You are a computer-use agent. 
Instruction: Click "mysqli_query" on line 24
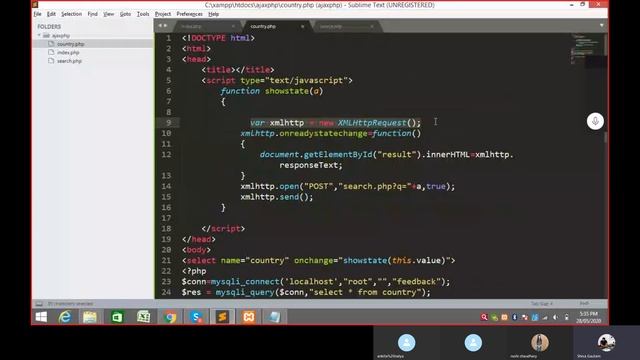click(245, 293)
